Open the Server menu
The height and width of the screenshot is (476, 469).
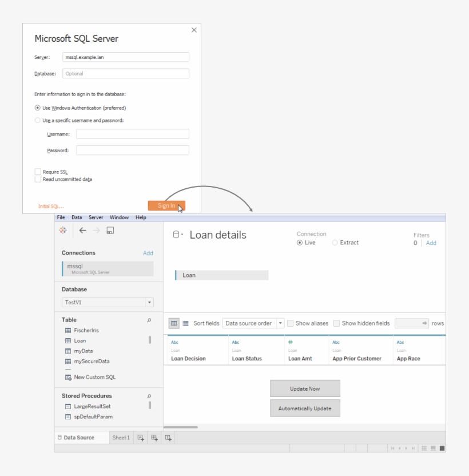click(x=96, y=217)
